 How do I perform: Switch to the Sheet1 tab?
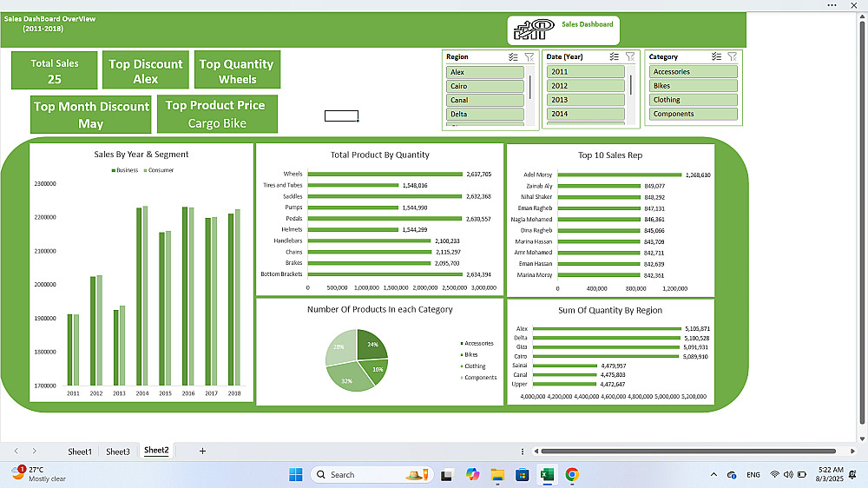pyautogui.click(x=80, y=452)
